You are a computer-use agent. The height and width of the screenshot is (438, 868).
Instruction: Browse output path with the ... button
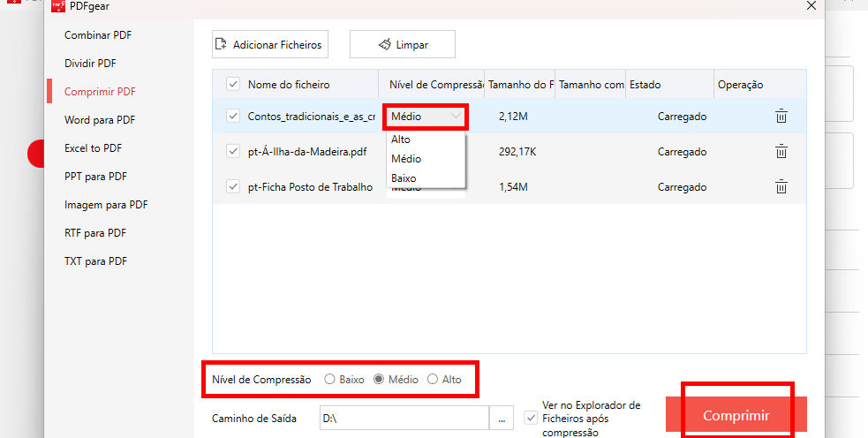pyautogui.click(x=502, y=419)
